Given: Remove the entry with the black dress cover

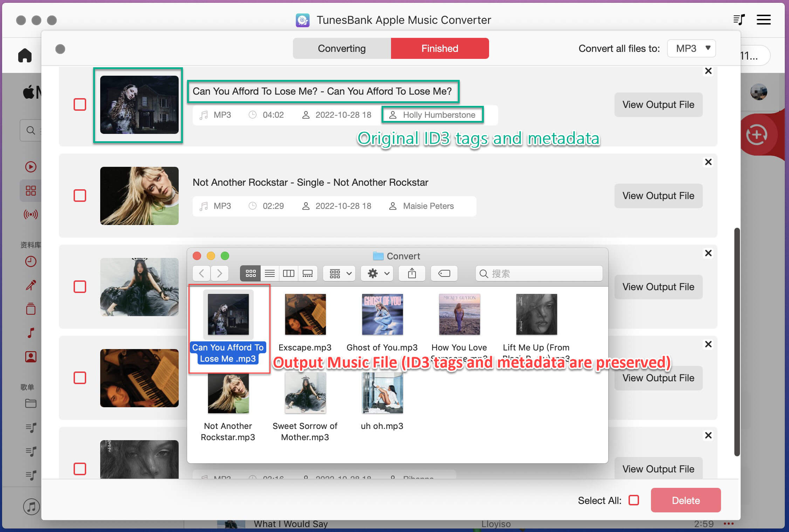Looking at the screenshot, I should coord(708,253).
